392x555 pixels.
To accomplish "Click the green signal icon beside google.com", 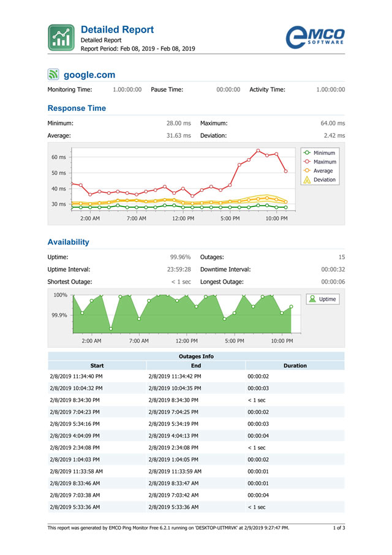I will click(53, 74).
